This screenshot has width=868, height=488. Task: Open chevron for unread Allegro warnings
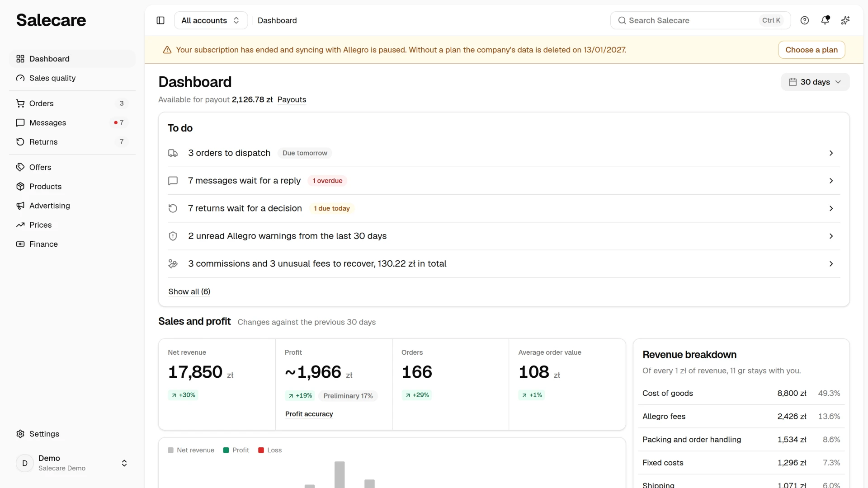831,236
